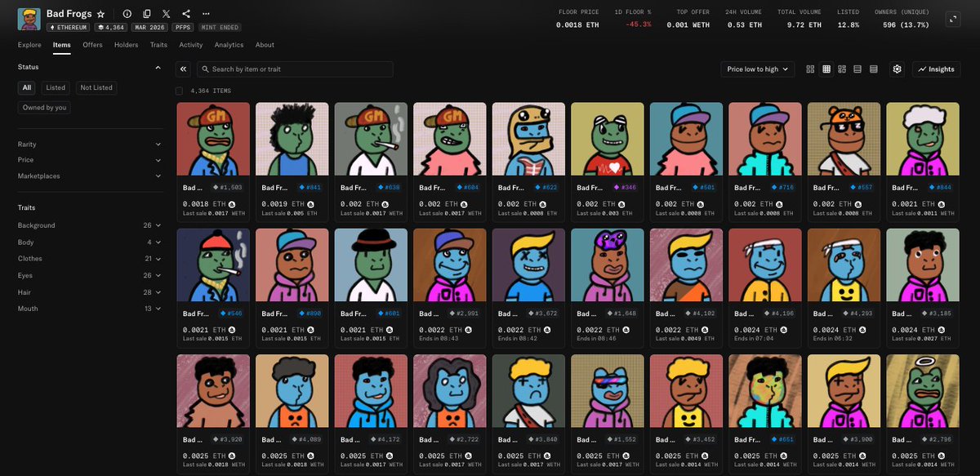Screen dimensions: 980x476
Task: Click the rarity rank badge #601
Action: [390, 313]
